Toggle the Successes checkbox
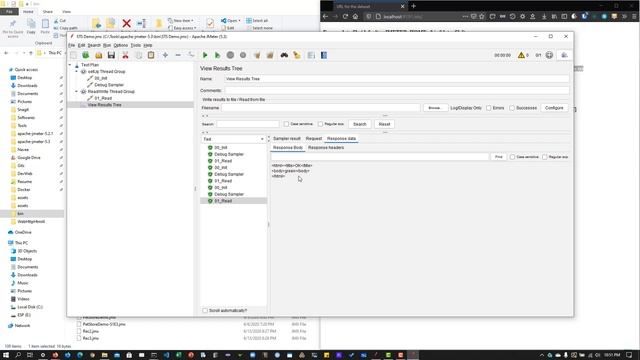640x360 pixels. point(512,108)
